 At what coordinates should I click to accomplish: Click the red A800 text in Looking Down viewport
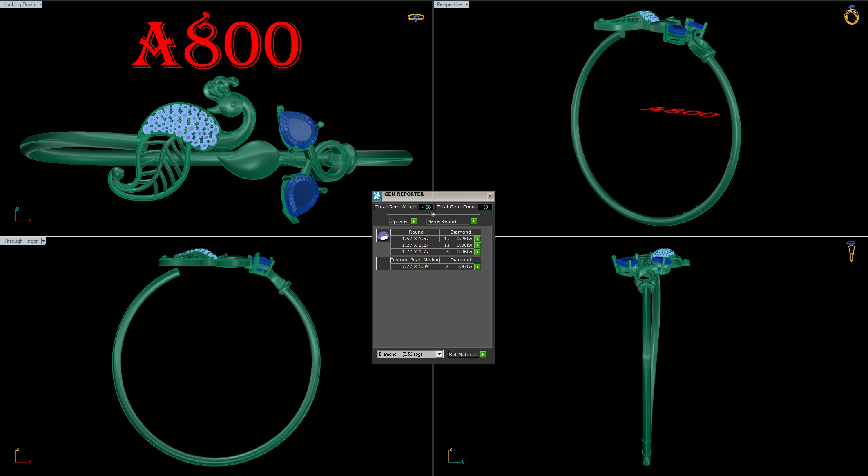point(216,41)
